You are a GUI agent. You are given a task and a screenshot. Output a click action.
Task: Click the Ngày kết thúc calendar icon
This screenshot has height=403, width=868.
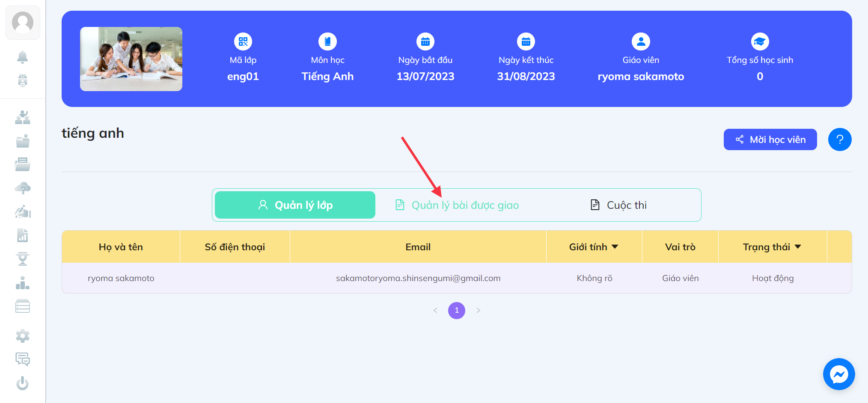[x=526, y=41]
